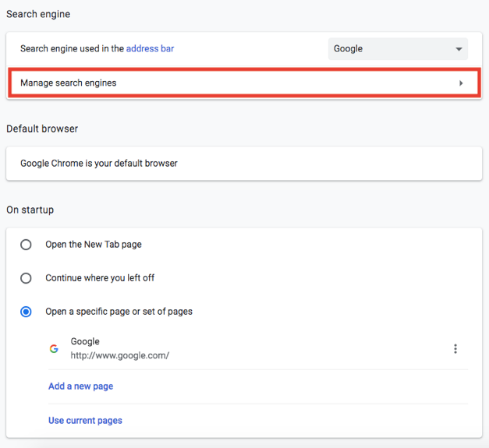
Task: Open the three-dot menu for Google page
Action: [455, 349]
